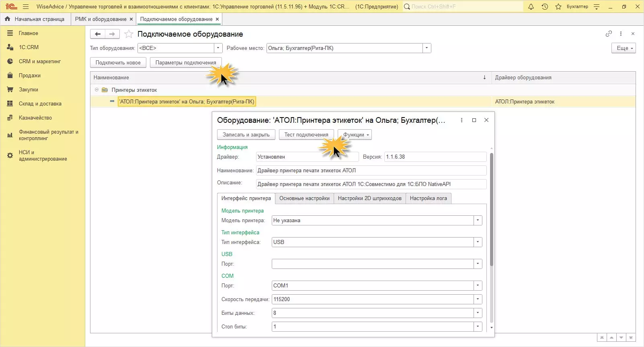Click the dialog vertical scrollbar
This screenshot has width=644, height=347.
point(491,209)
